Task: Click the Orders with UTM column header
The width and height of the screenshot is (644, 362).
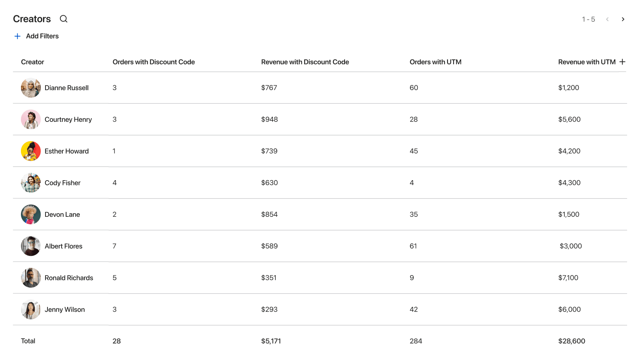Action: coord(436,62)
